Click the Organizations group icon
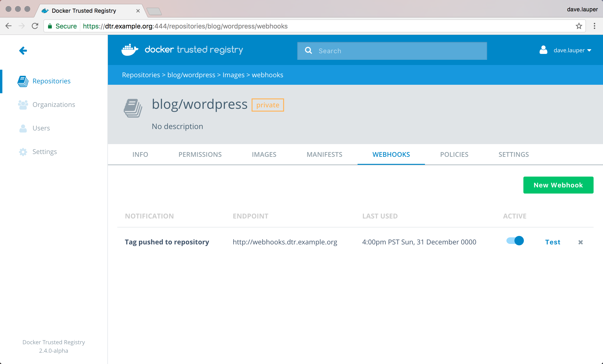The width and height of the screenshot is (603, 364). click(23, 105)
